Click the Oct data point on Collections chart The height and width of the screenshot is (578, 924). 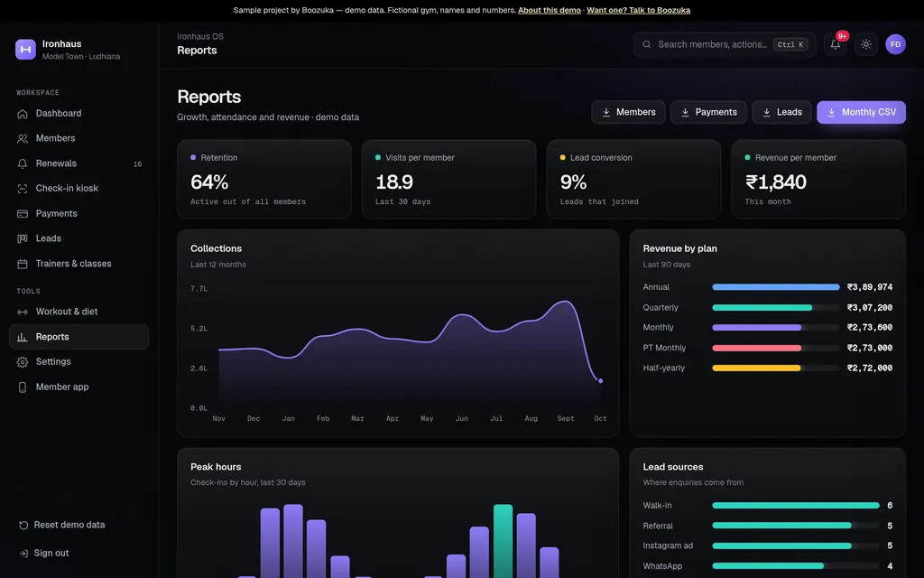tap(600, 381)
